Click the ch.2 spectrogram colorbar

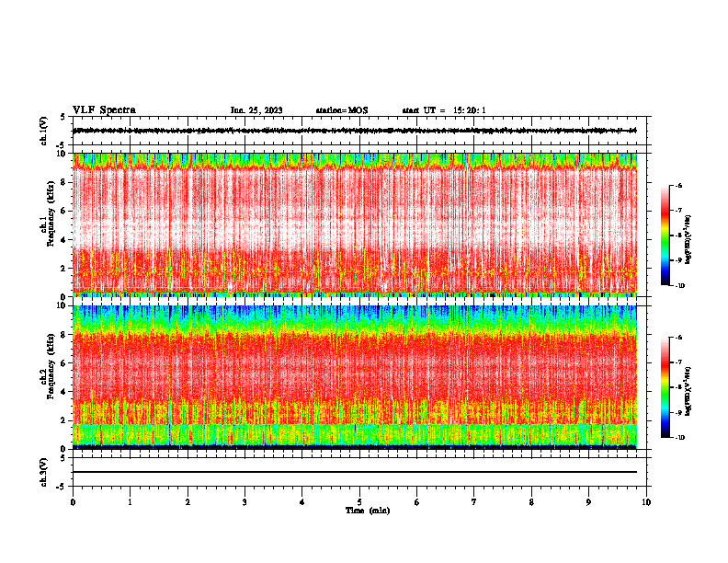[665, 387]
